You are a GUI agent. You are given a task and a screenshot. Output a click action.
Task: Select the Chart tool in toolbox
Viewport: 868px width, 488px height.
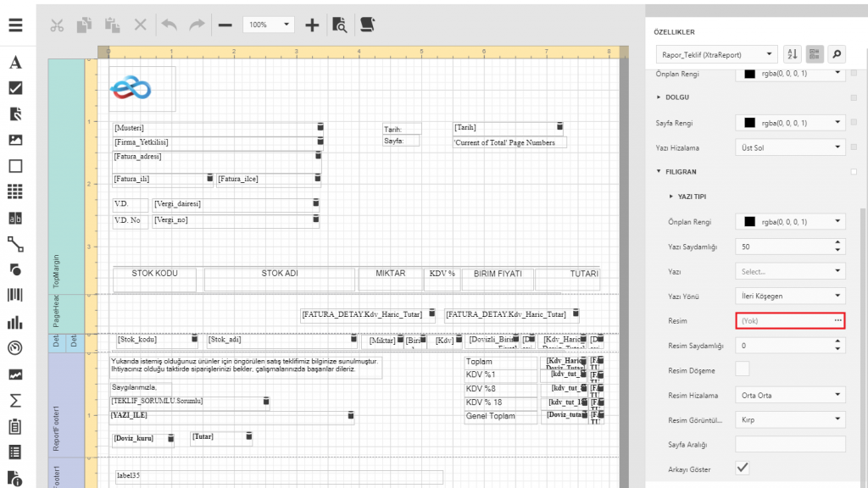point(15,322)
